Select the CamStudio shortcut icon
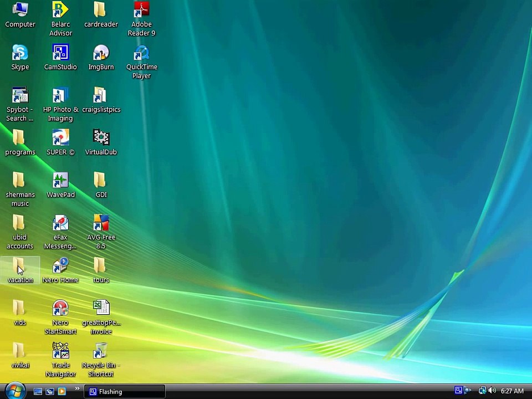 (60, 57)
